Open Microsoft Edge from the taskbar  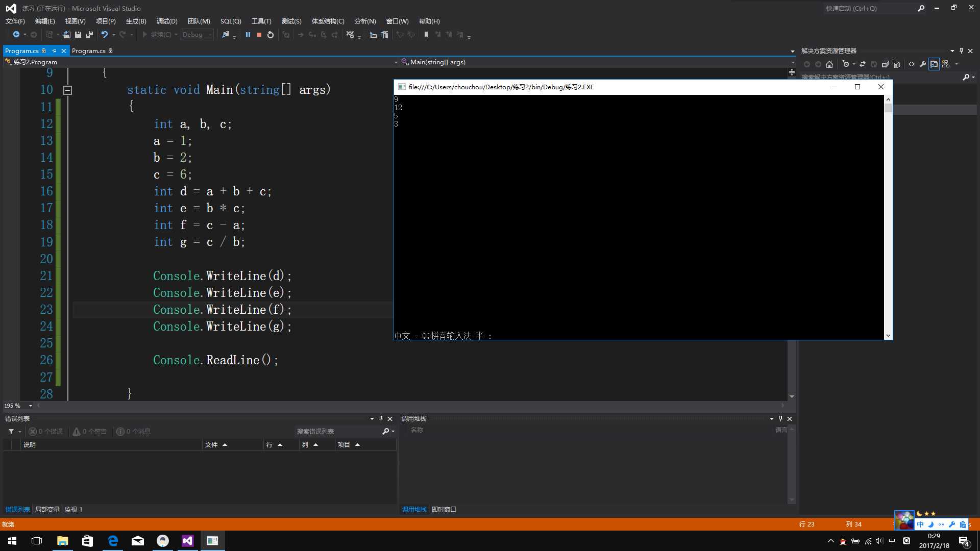(x=113, y=541)
